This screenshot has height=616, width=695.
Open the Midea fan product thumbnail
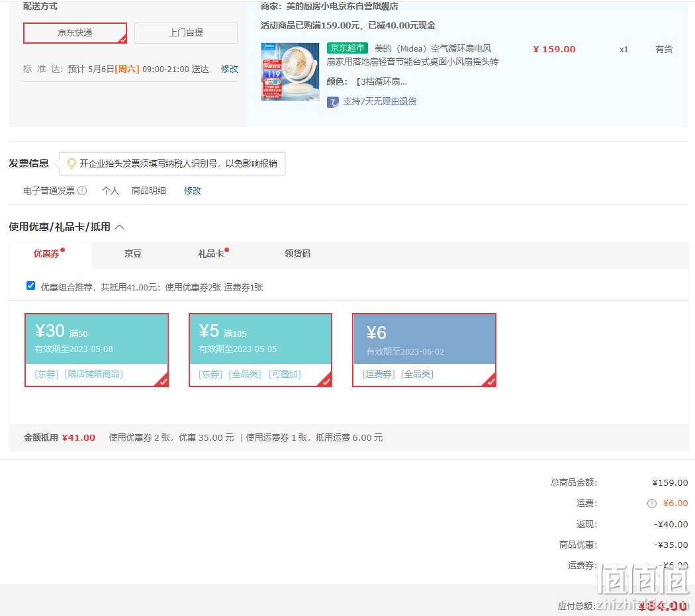coord(291,72)
